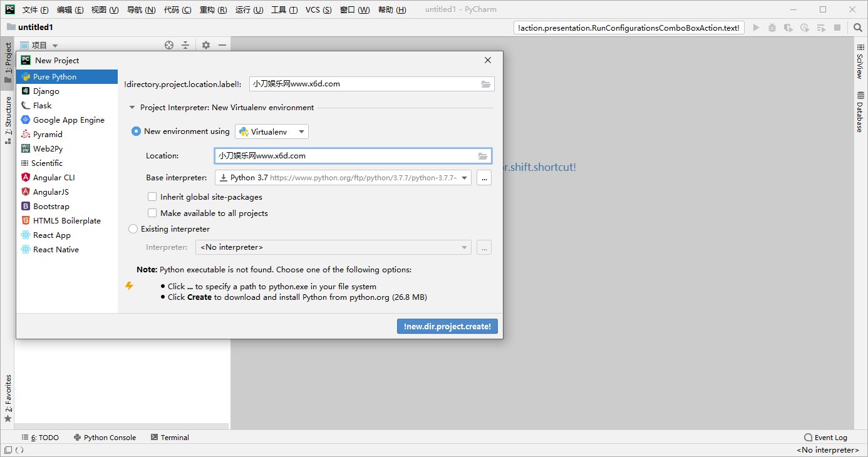Open the Terminal tool window

(x=170, y=438)
